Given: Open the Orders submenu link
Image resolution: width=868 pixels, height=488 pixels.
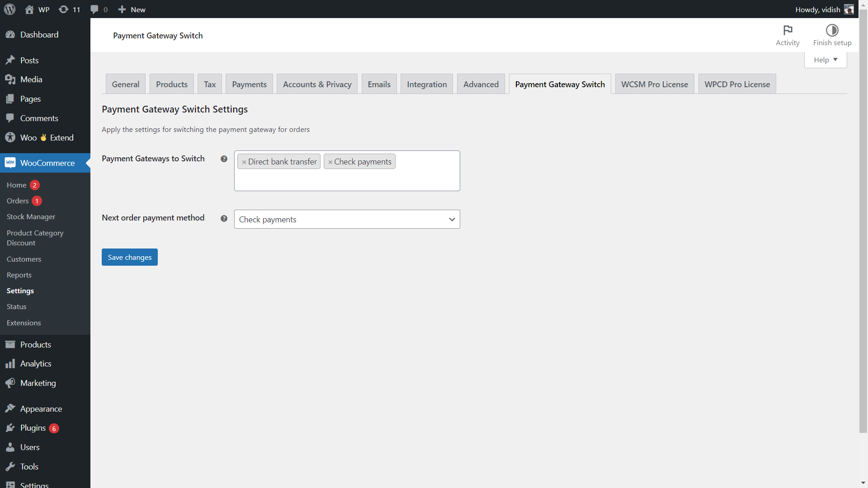Looking at the screenshot, I should pyautogui.click(x=18, y=201).
